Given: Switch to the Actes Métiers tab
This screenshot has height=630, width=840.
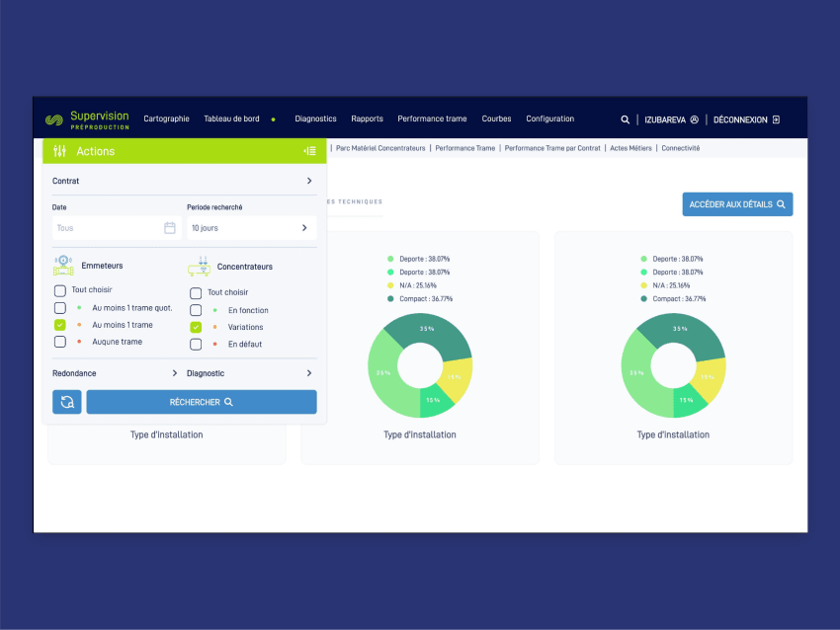Looking at the screenshot, I should pos(631,147).
